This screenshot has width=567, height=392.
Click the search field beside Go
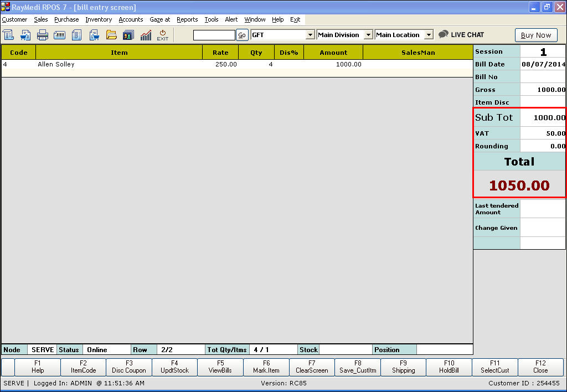[214, 35]
